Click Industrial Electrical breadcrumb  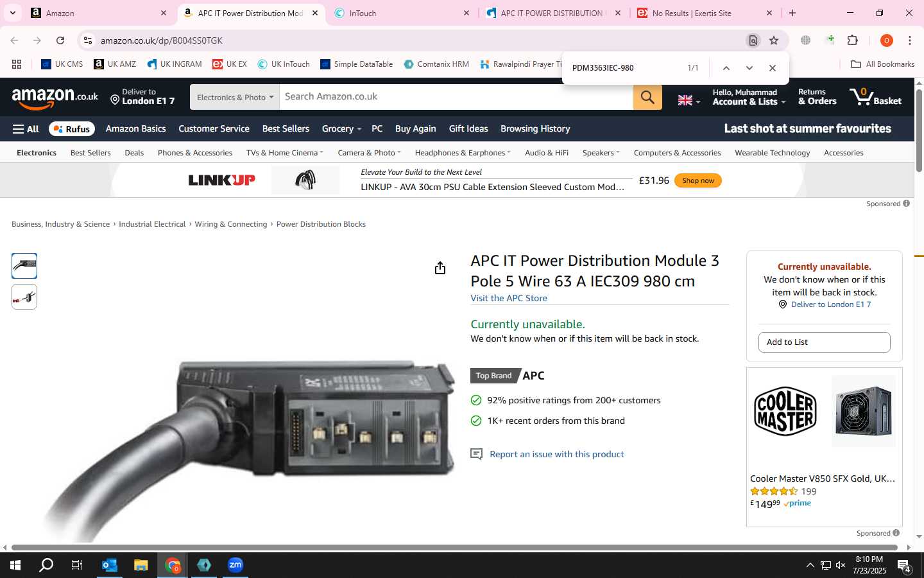(x=152, y=224)
